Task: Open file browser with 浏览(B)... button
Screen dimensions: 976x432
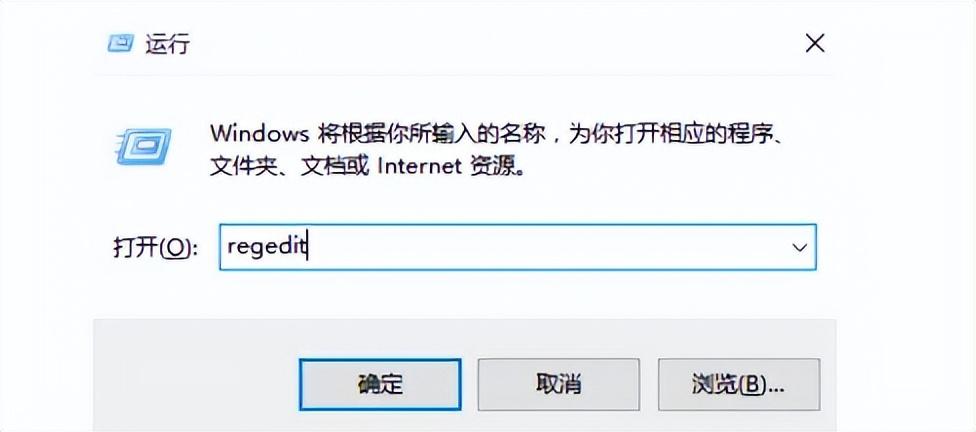Action: (739, 384)
